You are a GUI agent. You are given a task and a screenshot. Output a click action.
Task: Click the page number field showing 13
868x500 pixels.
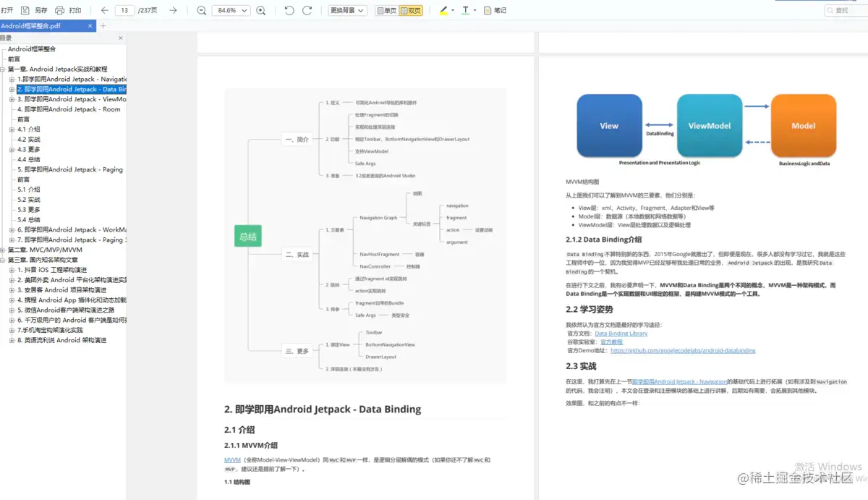(x=125, y=10)
